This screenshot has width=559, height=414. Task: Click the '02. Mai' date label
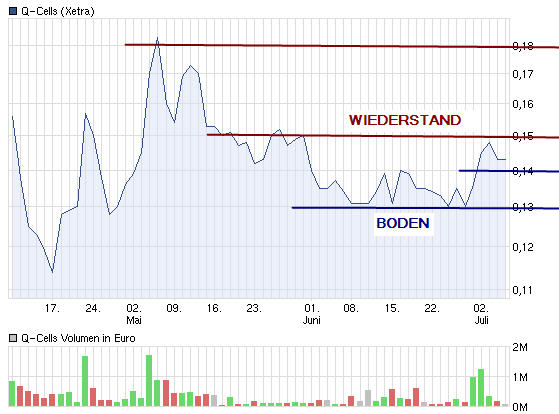tap(134, 314)
